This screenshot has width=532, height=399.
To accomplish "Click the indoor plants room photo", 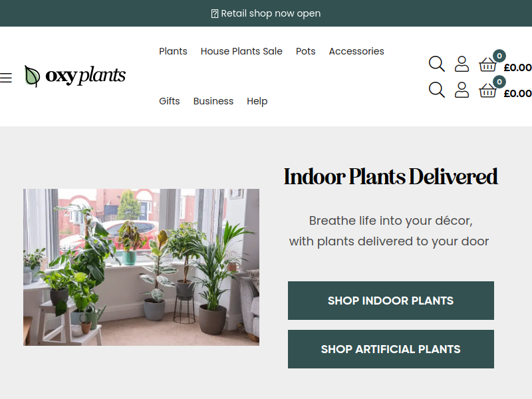I will [141, 267].
